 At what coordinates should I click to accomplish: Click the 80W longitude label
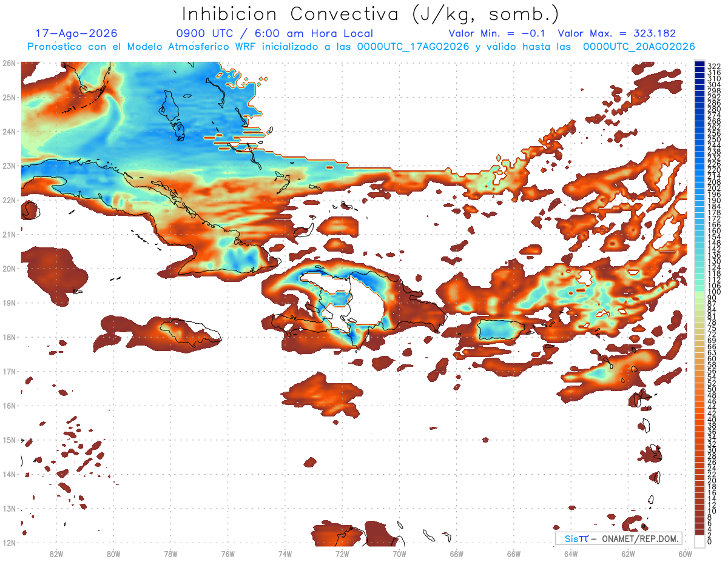click(113, 554)
